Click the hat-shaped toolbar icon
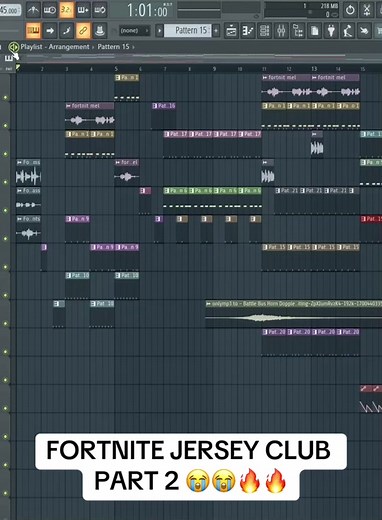Viewport: 382px width, 520px height. pos(100,31)
